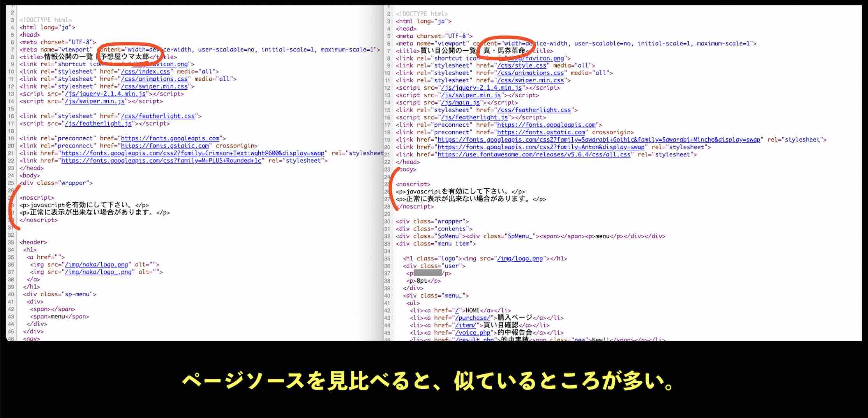
Task: Open the /css/style.css link in right source
Action: [x=522, y=66]
